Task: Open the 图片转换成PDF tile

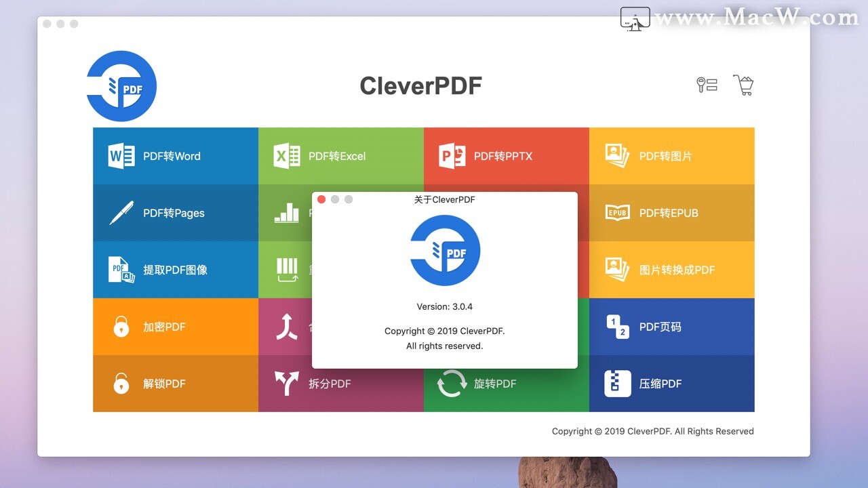Action: pos(672,270)
